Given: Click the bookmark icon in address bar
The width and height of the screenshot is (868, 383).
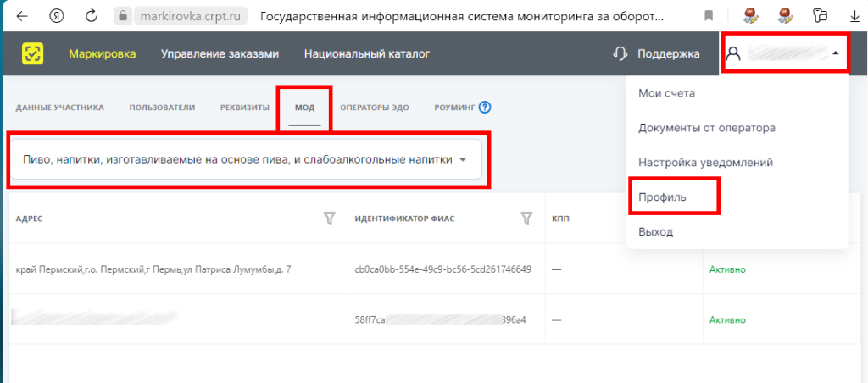Looking at the screenshot, I should click(x=709, y=17).
